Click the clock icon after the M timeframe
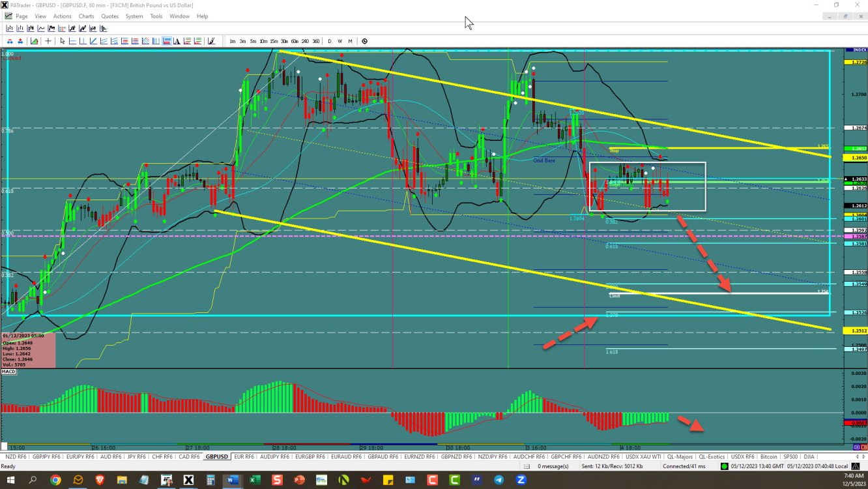The width and height of the screenshot is (868, 489). point(364,41)
